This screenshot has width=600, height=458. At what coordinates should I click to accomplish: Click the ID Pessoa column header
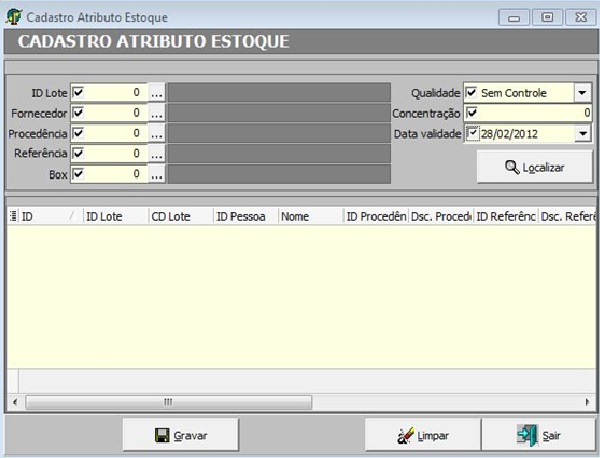click(x=244, y=216)
